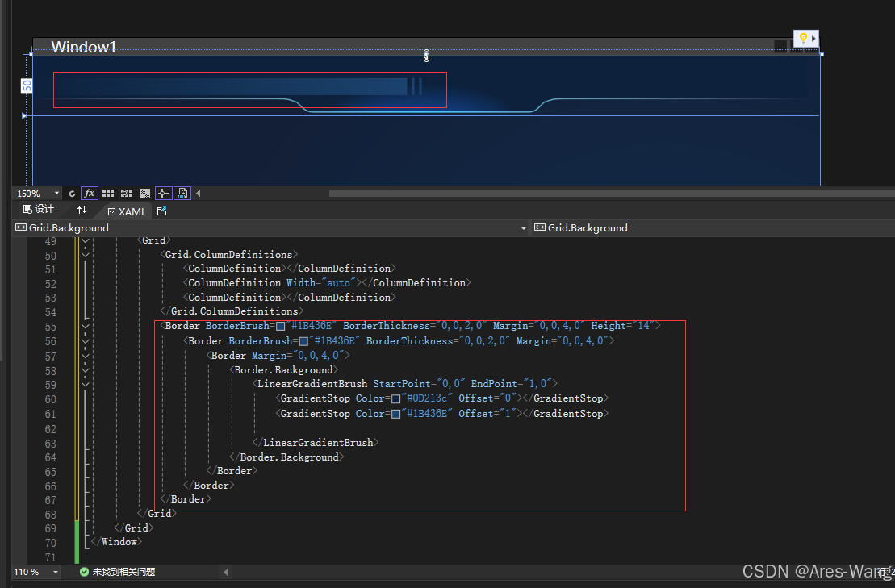The height and width of the screenshot is (588, 895).
Task: Toggle snapping to snaplines button
Action: (164, 194)
